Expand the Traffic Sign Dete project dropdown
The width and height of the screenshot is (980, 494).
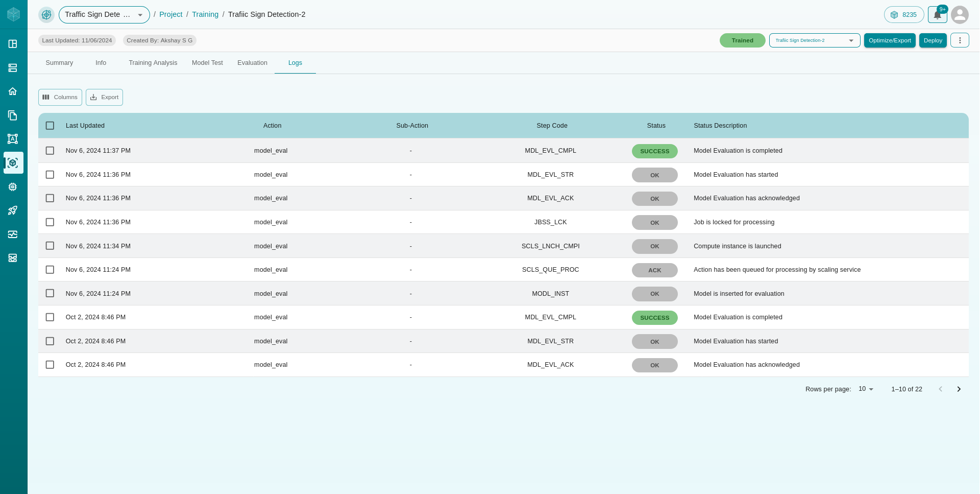tap(104, 15)
